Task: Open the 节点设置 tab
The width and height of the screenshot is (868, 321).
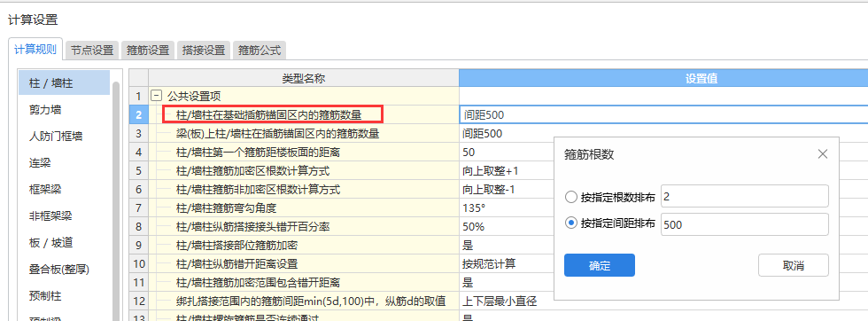Action: 92,50
